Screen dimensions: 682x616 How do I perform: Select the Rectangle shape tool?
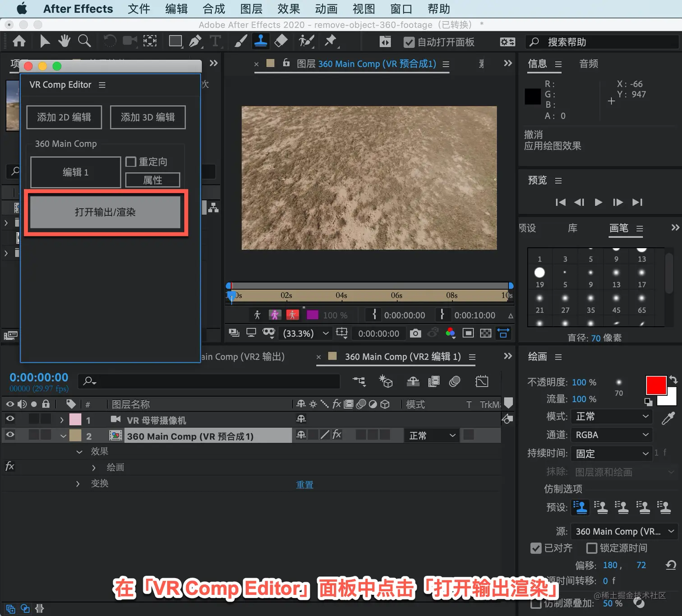click(x=175, y=42)
